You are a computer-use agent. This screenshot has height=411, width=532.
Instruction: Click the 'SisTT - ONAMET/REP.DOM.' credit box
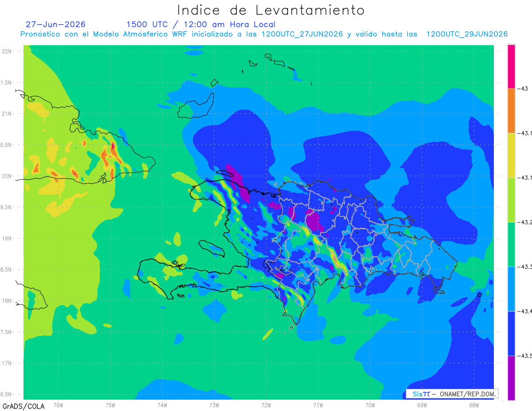452,394
